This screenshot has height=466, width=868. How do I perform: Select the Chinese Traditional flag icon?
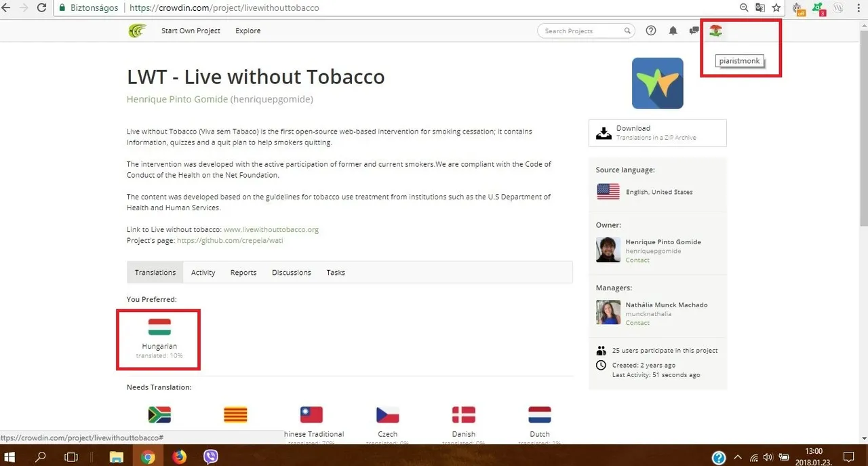(312, 415)
